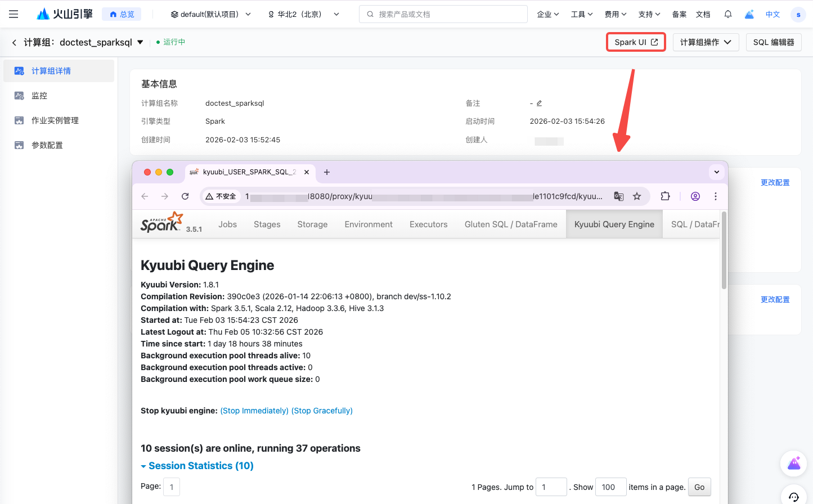Screen dimensions: 813x504
Task: Focus the product or docs search field
Action: 443,14
